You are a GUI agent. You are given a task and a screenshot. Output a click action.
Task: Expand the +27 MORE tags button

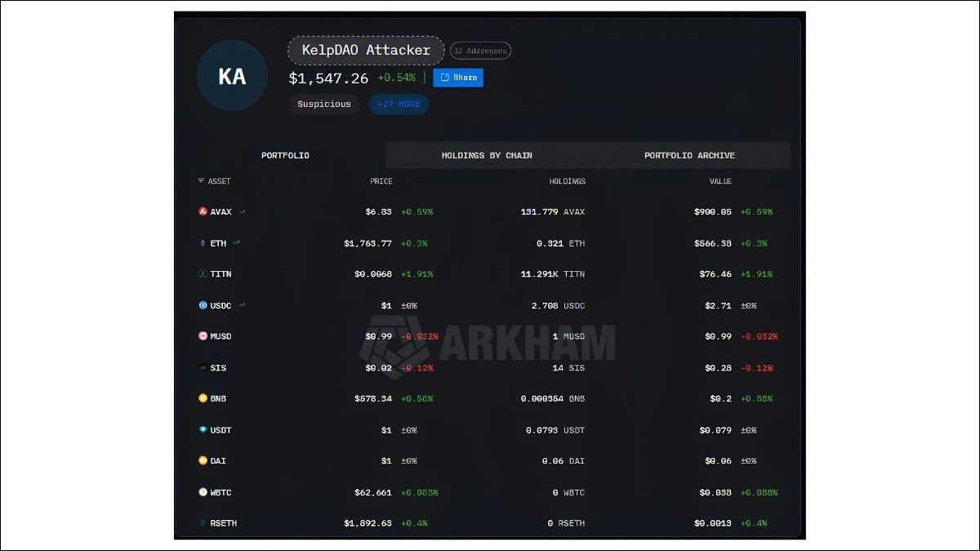[x=399, y=104]
